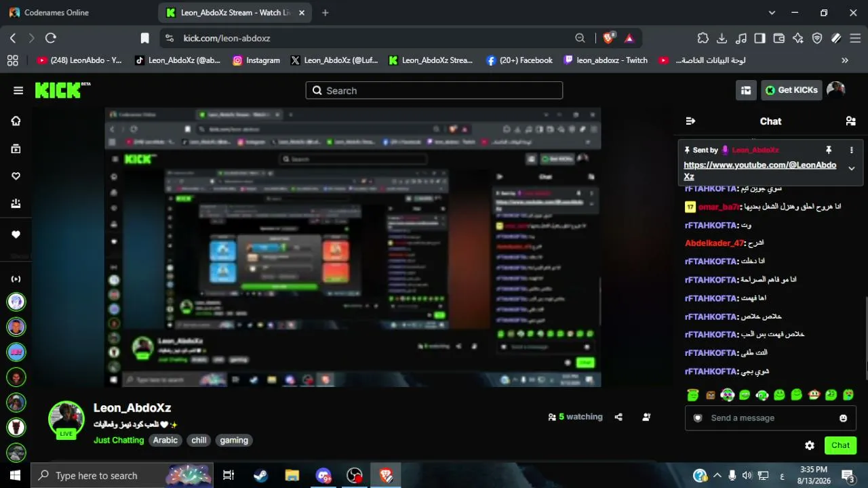Open chat users list icon
Viewport: 868px width, 488px height.
850,121
